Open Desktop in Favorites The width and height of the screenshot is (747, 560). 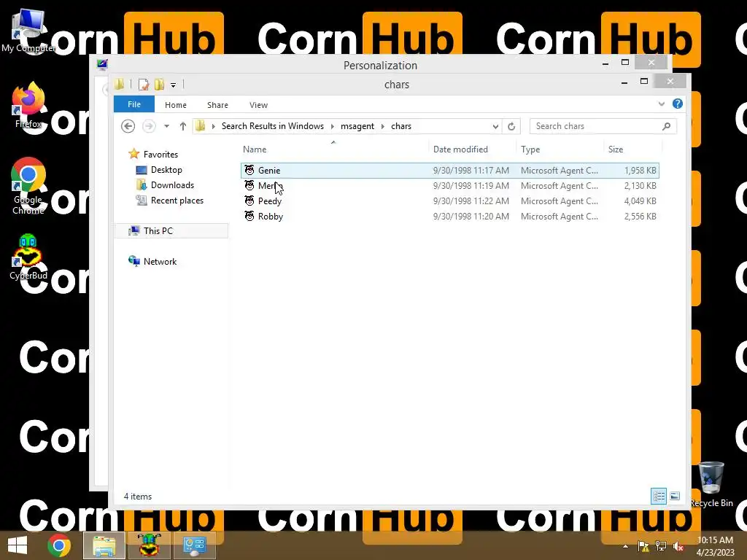point(166,169)
